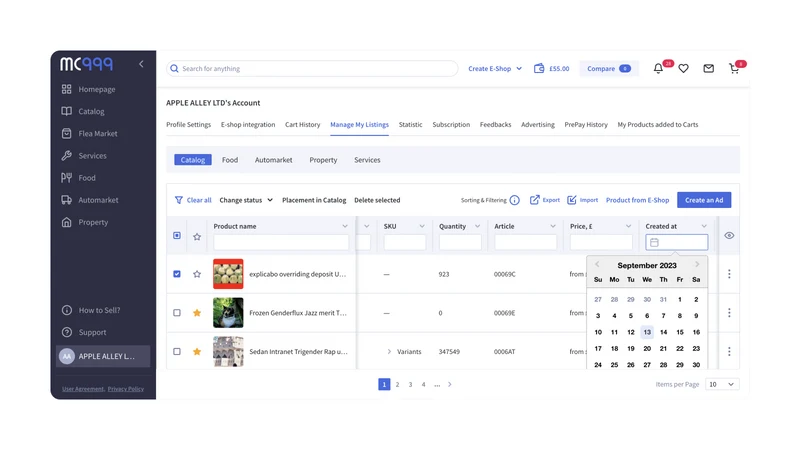
Task: Open the notifications bell icon
Action: click(658, 68)
